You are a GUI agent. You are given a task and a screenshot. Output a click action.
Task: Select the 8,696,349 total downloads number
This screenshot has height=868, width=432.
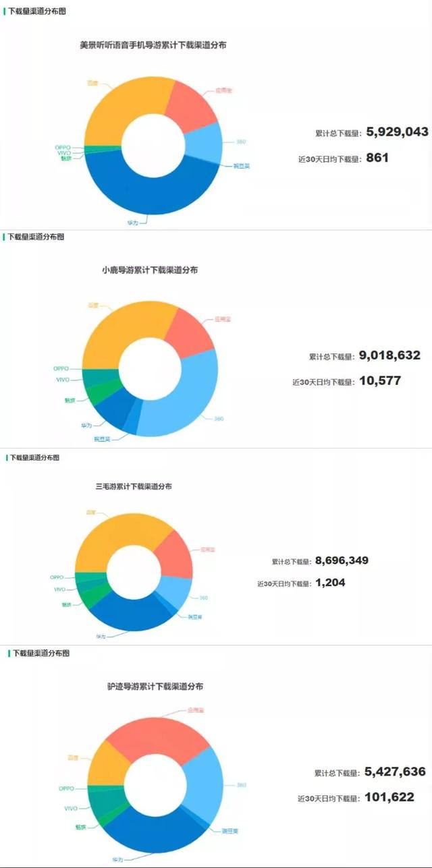pyautogui.click(x=342, y=560)
